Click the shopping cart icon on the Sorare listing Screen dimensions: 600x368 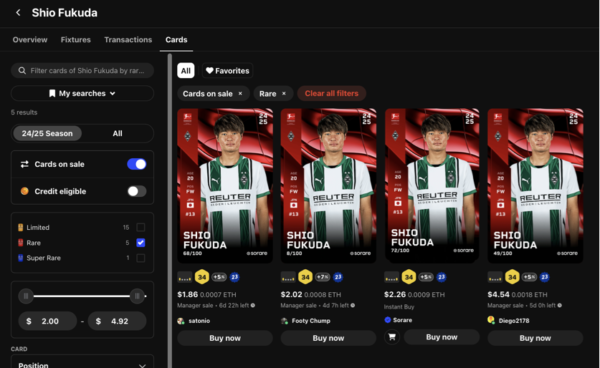coord(392,337)
